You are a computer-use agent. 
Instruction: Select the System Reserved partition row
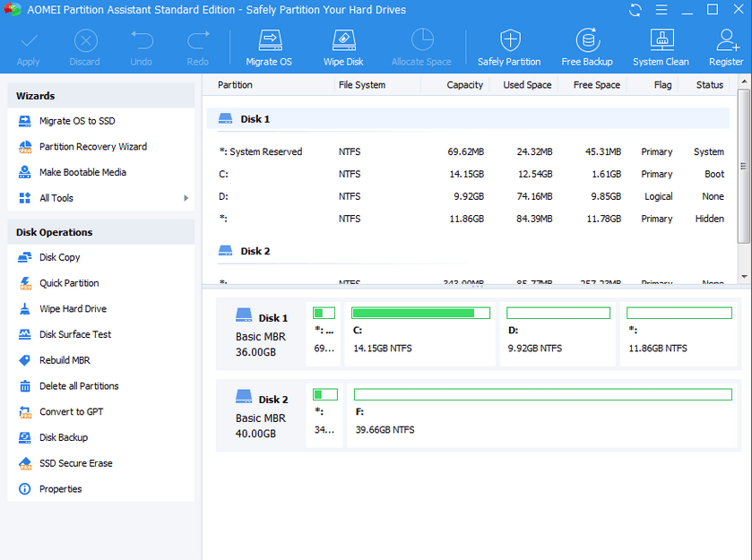click(x=468, y=151)
